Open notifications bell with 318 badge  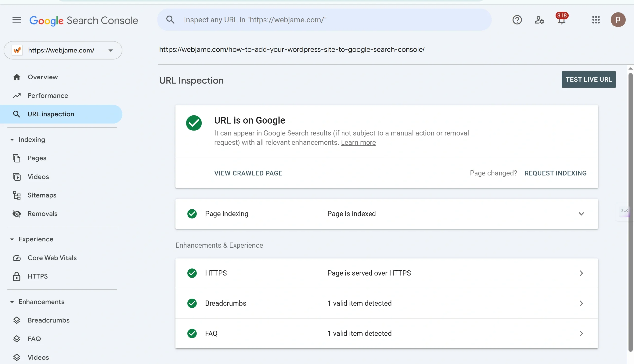562,19
